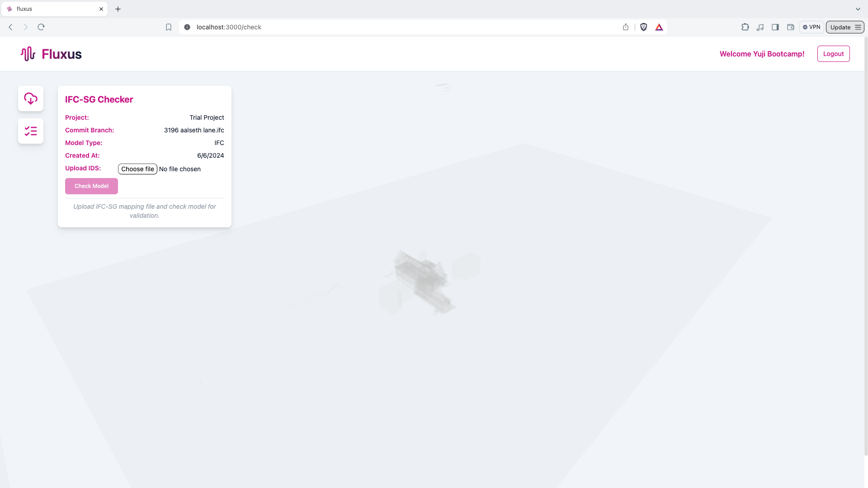Screen dimensions: 868x488
Task: Expand the tab search chevron
Action: [x=858, y=9]
